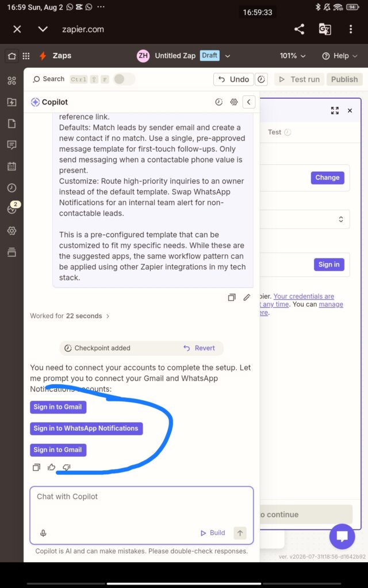Open the comments speech-bubble icon in sidebar

click(x=11, y=145)
